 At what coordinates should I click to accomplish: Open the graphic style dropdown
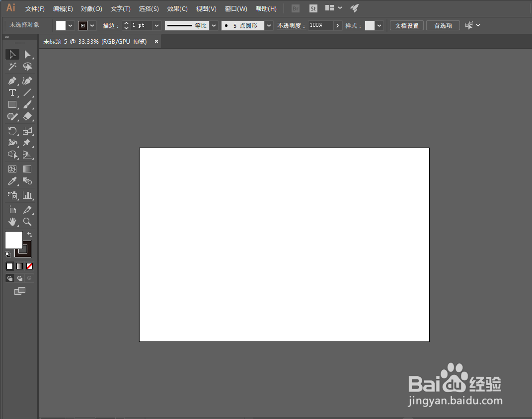tap(380, 25)
